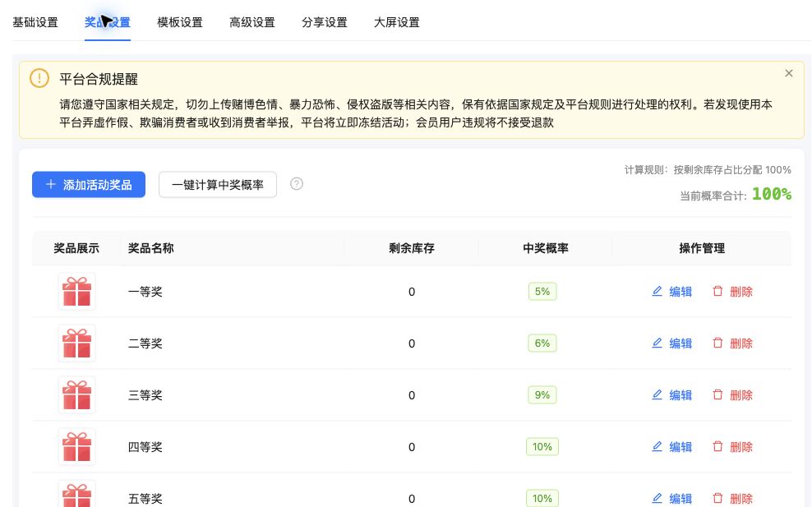The width and height of the screenshot is (812, 507).
Task: Click the 删除 link for 三等奖
Action: click(x=741, y=395)
